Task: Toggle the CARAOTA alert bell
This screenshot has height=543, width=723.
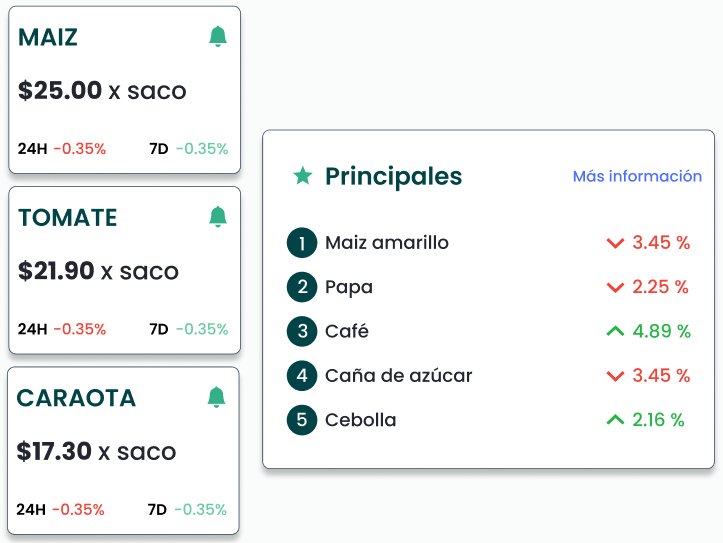Action: (x=216, y=397)
